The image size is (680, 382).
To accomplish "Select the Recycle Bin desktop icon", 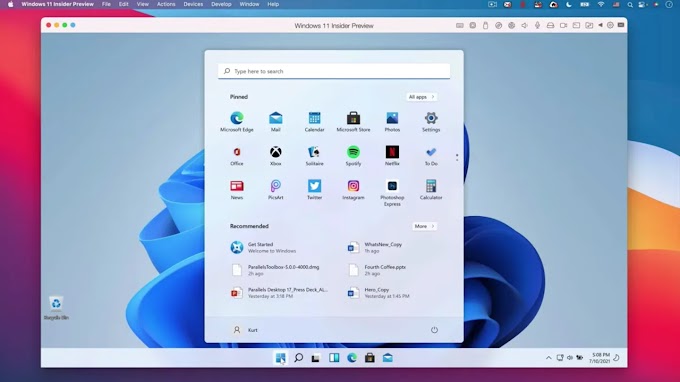I will point(56,308).
